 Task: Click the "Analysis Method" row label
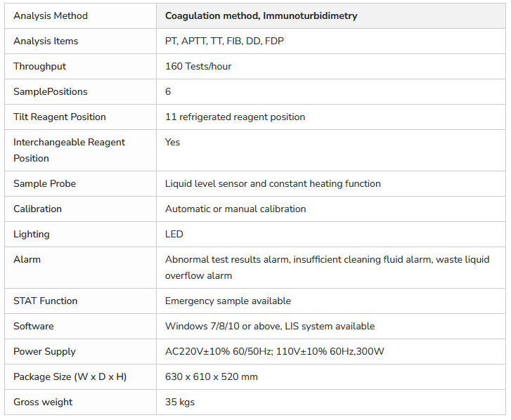pyautogui.click(x=51, y=15)
